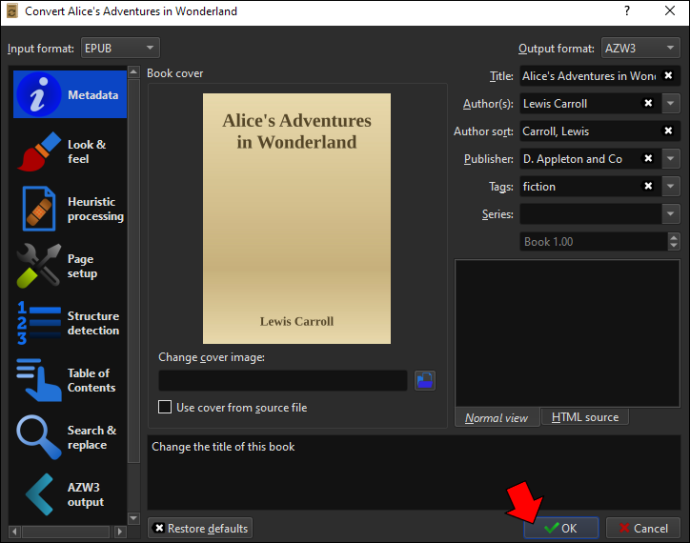Click the sidebar horizontal scroll left arrow
This screenshot has width=690, height=543.
click(15, 532)
